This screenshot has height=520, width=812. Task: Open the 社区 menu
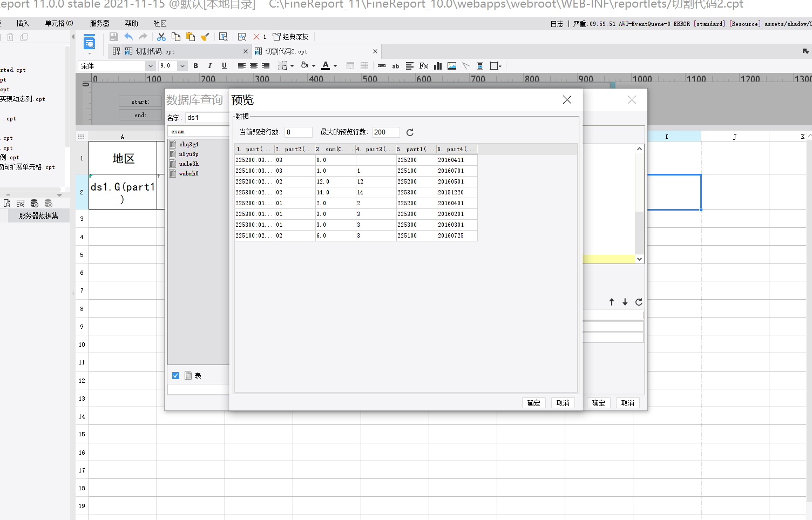[x=160, y=23]
